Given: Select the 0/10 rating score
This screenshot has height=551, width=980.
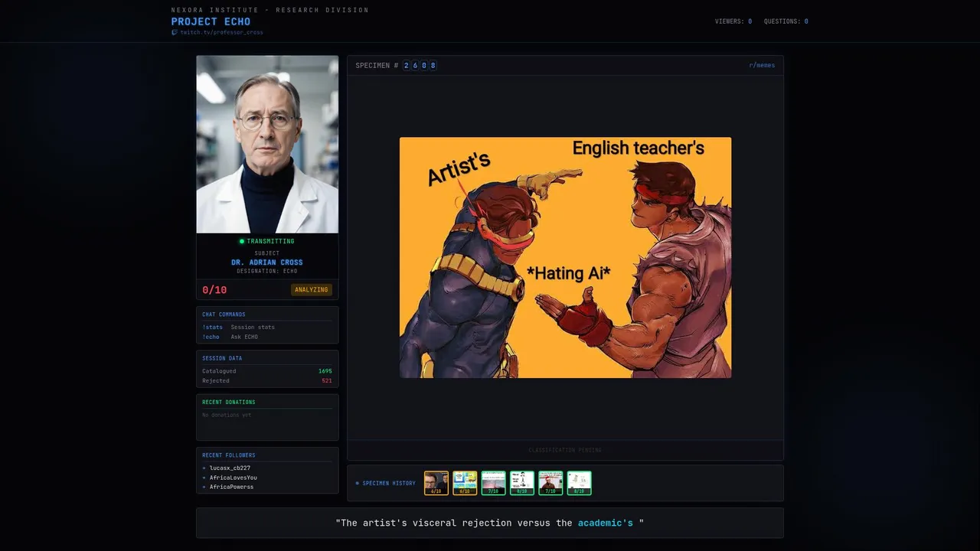Looking at the screenshot, I should pyautogui.click(x=214, y=290).
